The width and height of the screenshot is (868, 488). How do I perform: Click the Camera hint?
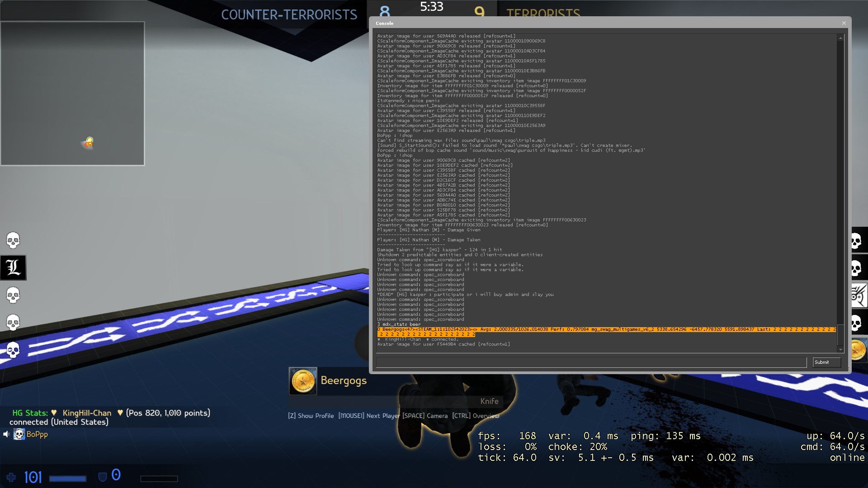(425, 416)
